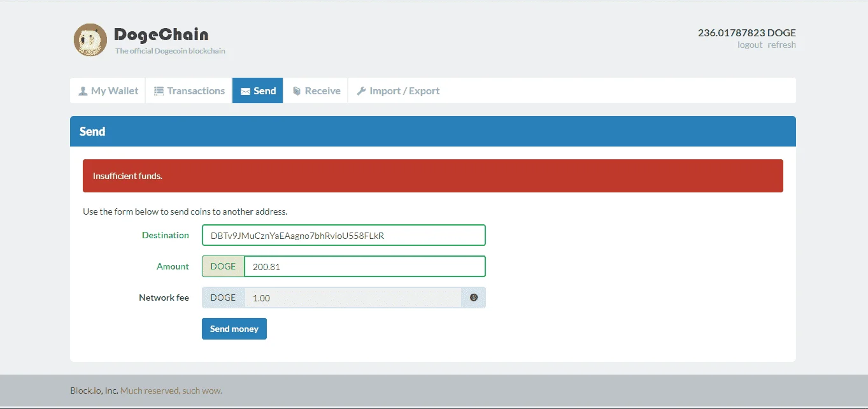The image size is (868, 409).
Task: Click the DOGE prefix beside Amount
Action: click(224, 266)
